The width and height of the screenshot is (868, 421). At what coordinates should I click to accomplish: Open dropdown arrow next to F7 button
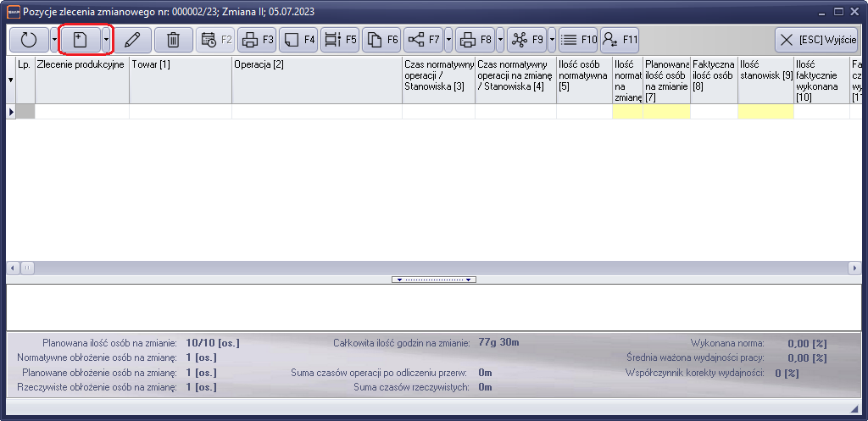pyautogui.click(x=448, y=40)
